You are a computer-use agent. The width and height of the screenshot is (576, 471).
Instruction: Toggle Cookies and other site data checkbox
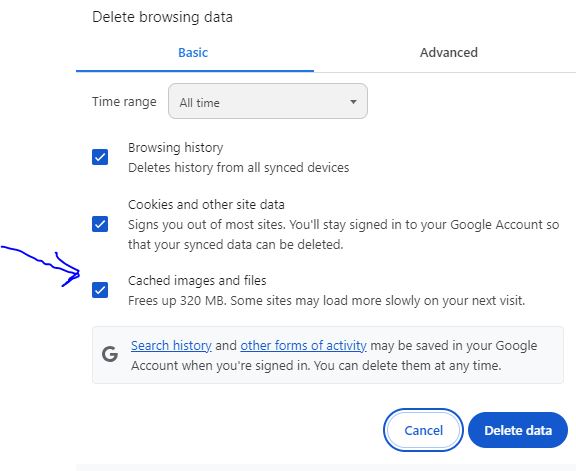[100, 224]
